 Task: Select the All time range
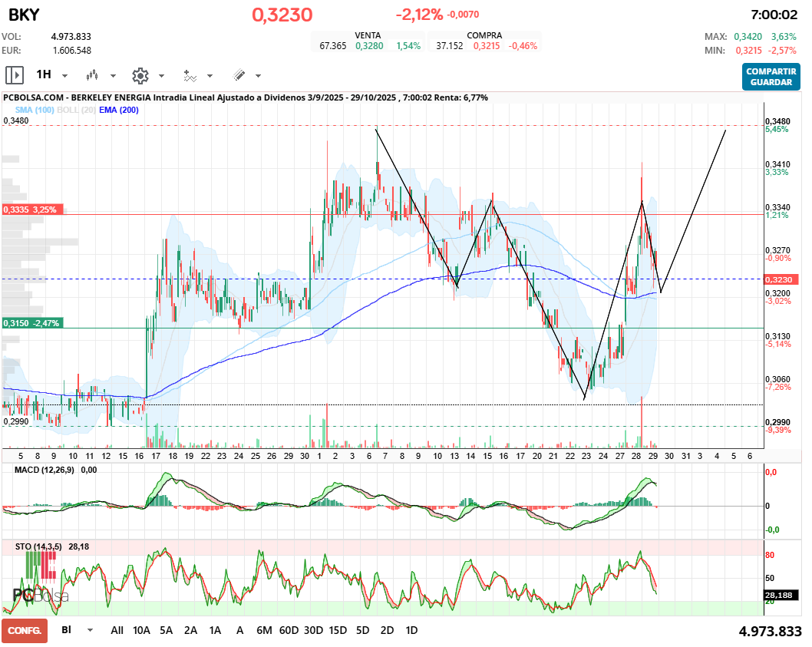point(117,630)
